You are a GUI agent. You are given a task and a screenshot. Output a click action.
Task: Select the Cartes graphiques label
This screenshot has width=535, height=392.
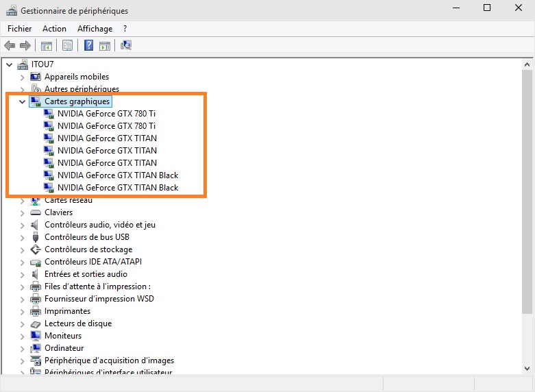coord(77,101)
